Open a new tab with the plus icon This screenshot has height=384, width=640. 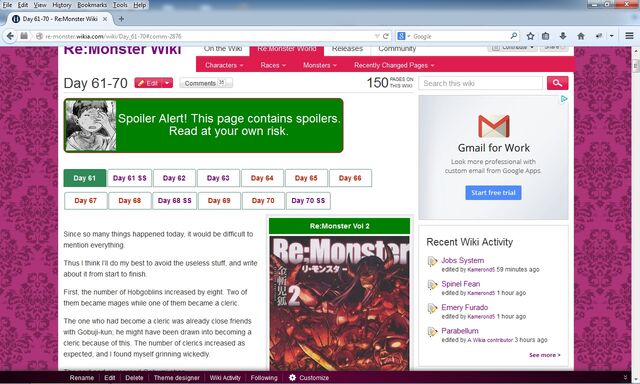[121, 19]
